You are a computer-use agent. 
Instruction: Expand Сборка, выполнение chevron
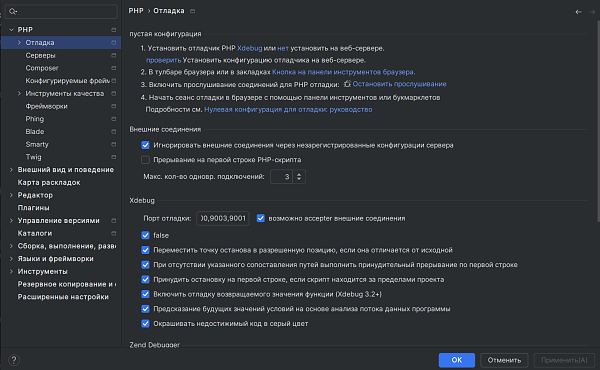click(x=11, y=246)
